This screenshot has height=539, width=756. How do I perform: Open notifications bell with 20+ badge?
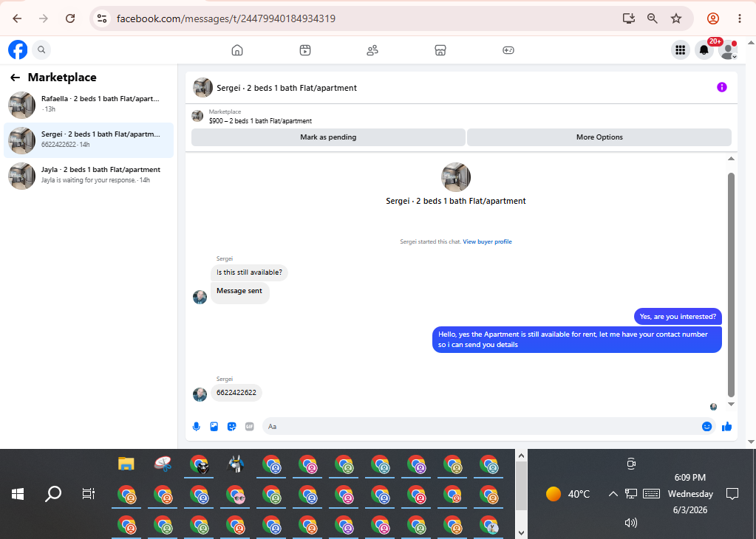[x=704, y=49]
